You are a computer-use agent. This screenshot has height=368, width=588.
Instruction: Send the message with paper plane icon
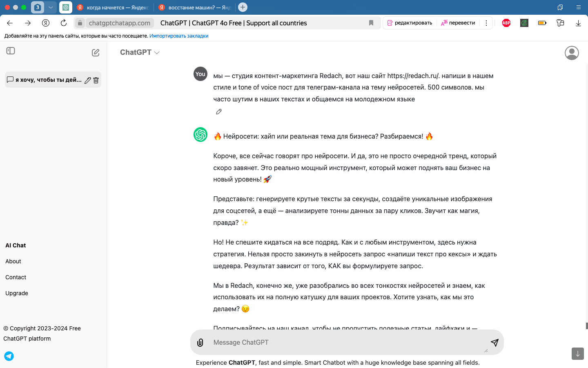pos(494,342)
